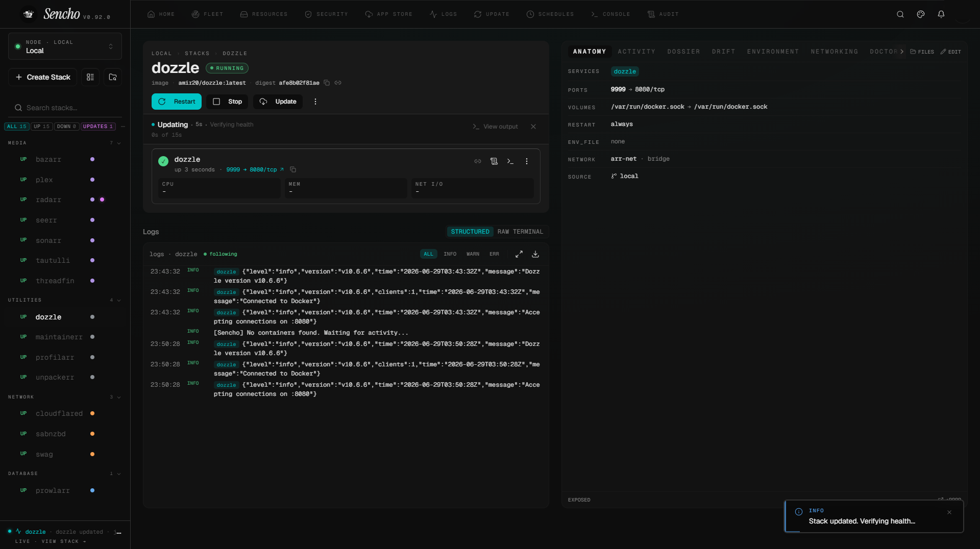This screenshot has width=980, height=549.
Task: Show ALL log levels
Action: click(x=428, y=254)
